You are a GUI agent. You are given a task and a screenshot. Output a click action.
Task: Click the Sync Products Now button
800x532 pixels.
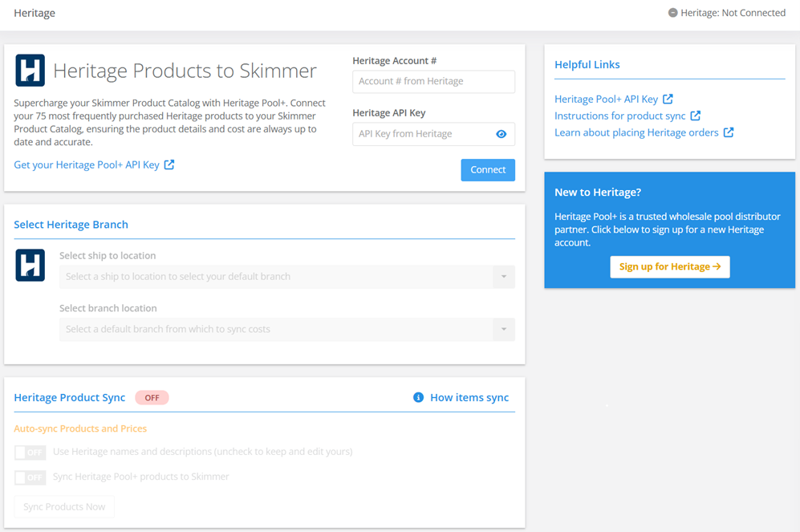(64, 506)
